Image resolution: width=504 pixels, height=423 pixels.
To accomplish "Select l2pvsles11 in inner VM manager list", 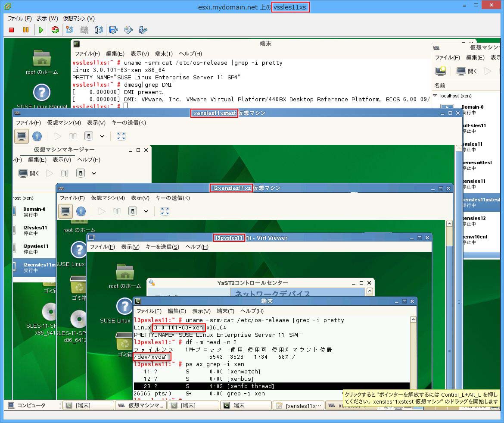I will tap(34, 249).
